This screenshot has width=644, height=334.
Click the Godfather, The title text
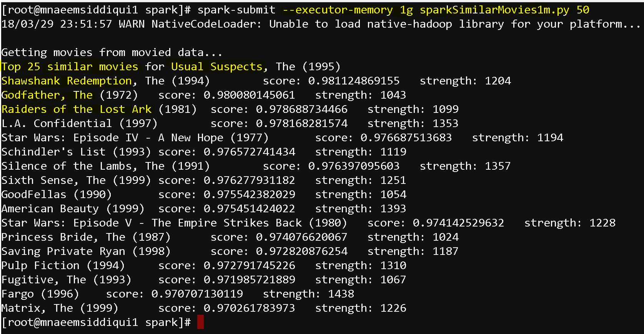coord(47,95)
